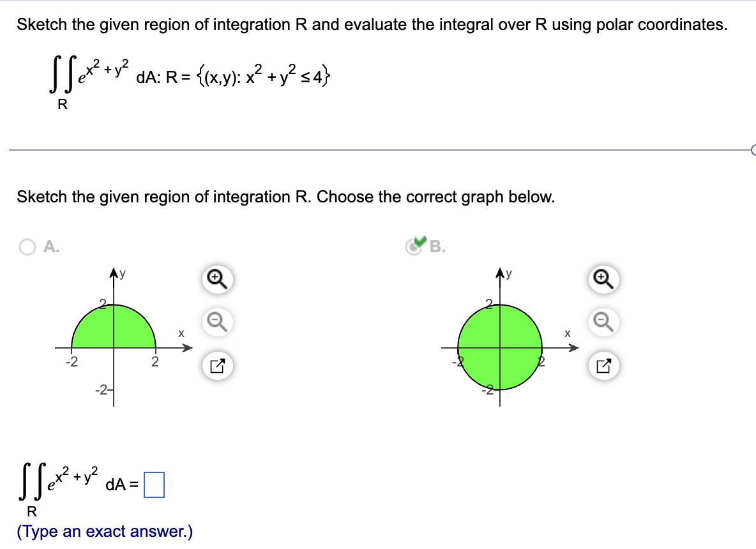Click the semicircle graph under option A
The height and width of the screenshot is (549, 756).
pyautogui.click(x=113, y=326)
